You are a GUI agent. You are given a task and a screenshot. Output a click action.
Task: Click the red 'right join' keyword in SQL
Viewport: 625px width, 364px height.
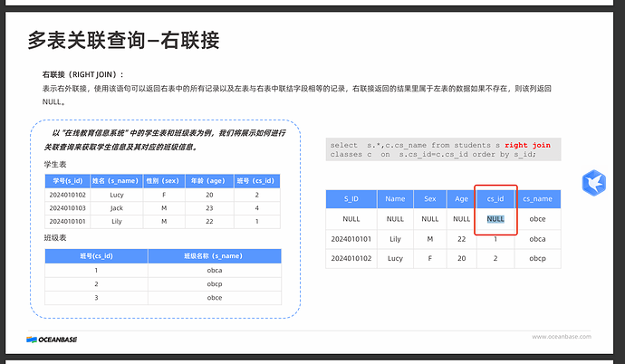[x=527, y=146]
